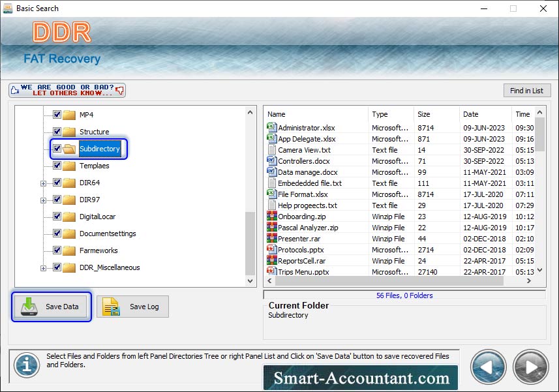The height and width of the screenshot is (392, 559).
Task: Expand the DDR_Miscellaneous tree node
Action: point(43,268)
